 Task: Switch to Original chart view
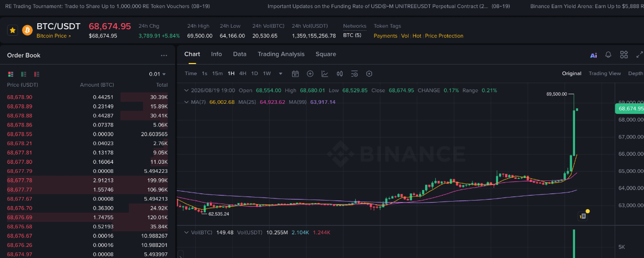pyautogui.click(x=572, y=74)
